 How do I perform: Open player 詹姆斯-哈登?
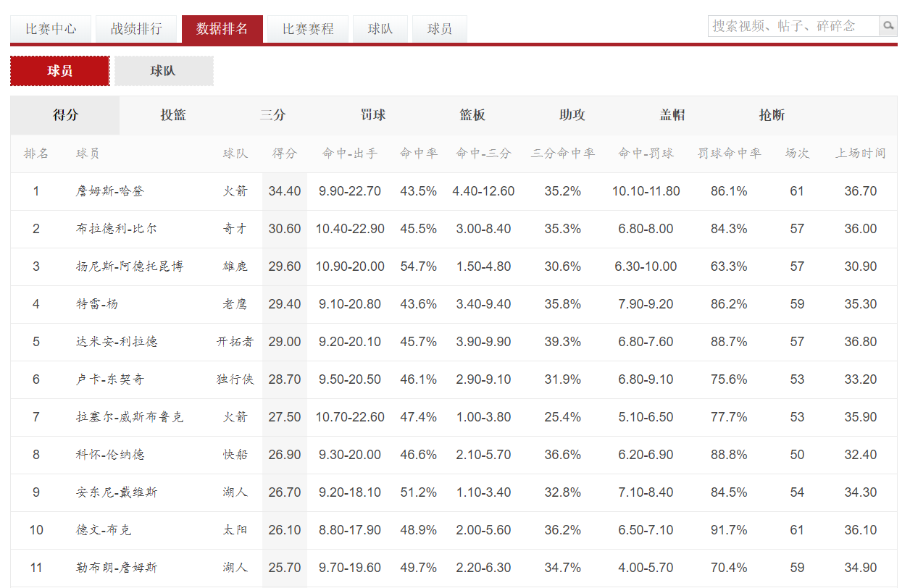[110, 191]
